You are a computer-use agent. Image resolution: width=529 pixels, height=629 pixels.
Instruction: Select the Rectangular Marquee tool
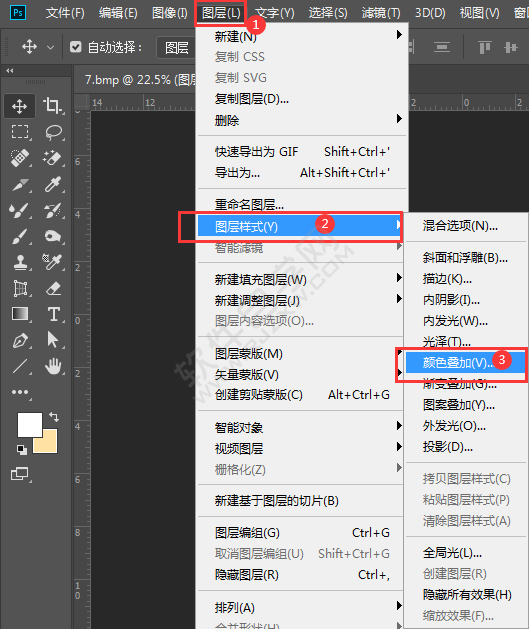20,132
